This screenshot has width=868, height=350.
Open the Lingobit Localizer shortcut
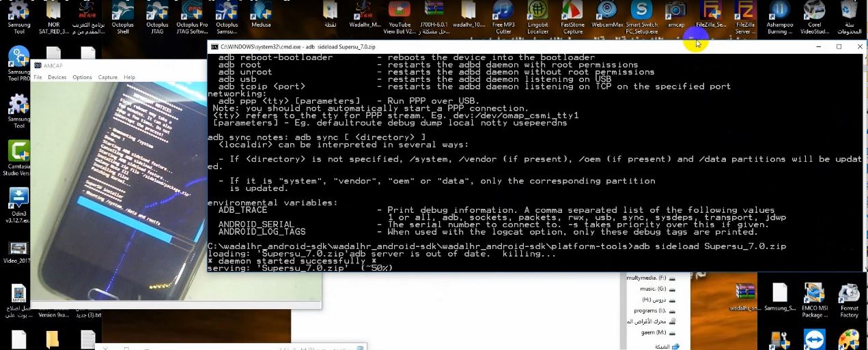tap(538, 18)
